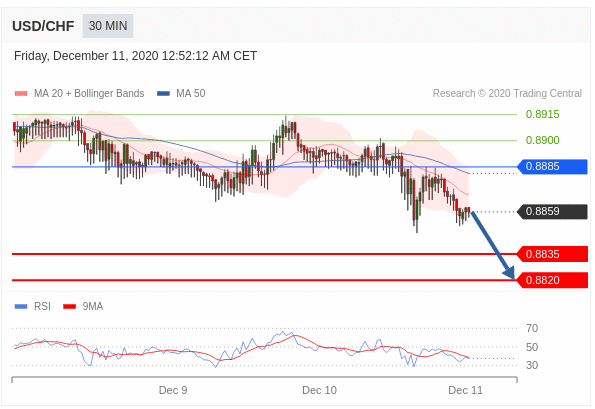Click the 30 MIN timeframe badge
595x409 pixels.
[x=108, y=26]
